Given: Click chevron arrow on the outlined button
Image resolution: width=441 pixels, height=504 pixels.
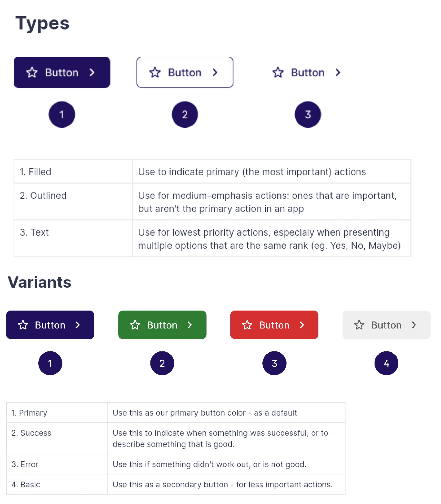Looking at the screenshot, I should [x=215, y=73].
